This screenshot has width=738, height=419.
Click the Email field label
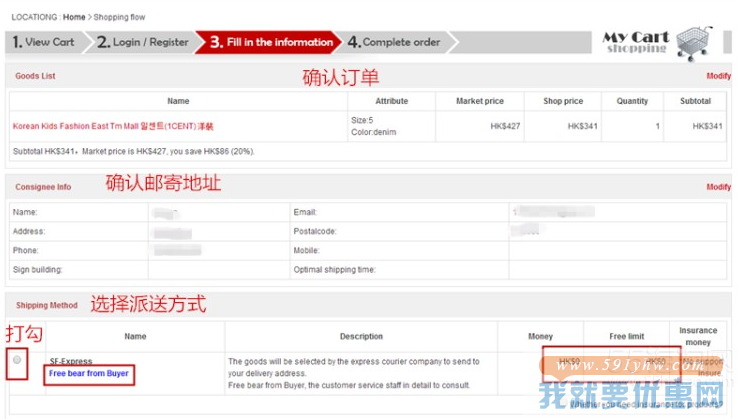tap(305, 212)
